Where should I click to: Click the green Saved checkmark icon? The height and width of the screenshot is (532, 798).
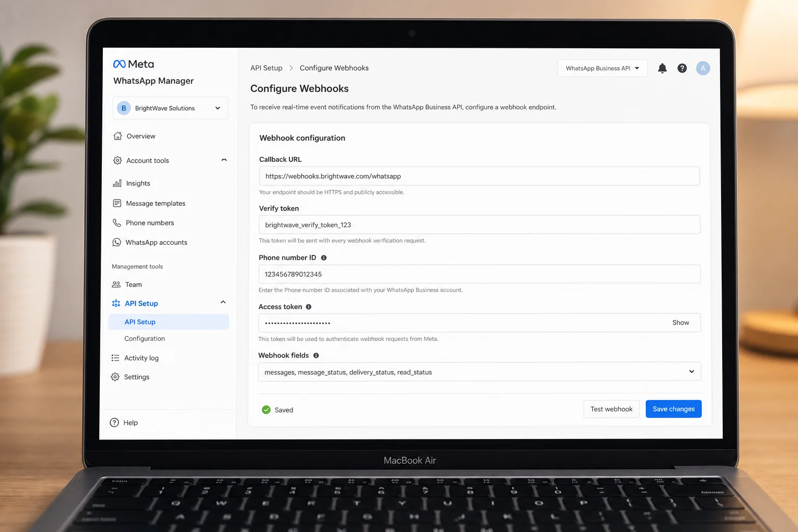click(267, 410)
